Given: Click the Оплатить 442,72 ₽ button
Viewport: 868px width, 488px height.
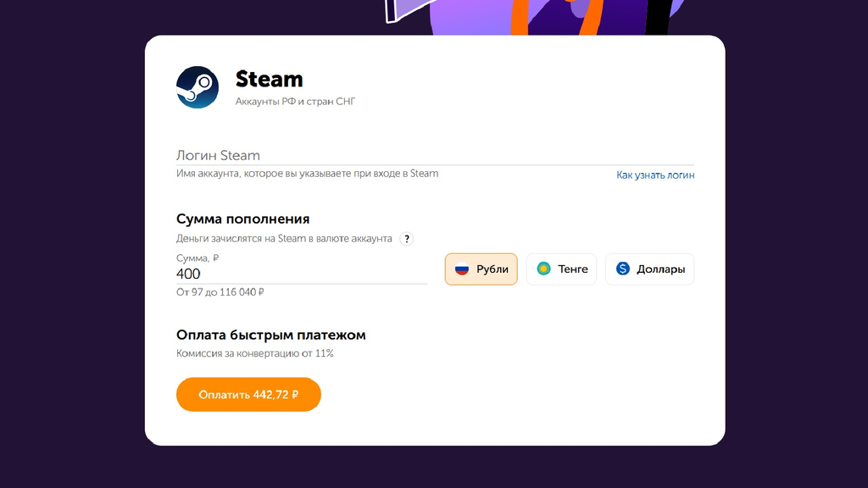Looking at the screenshot, I should click(x=248, y=395).
